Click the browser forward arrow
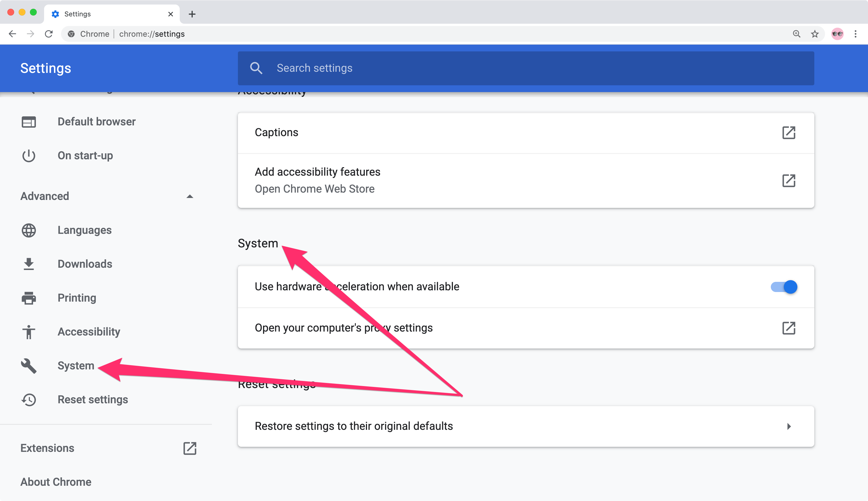The width and height of the screenshot is (868, 501). click(x=31, y=34)
